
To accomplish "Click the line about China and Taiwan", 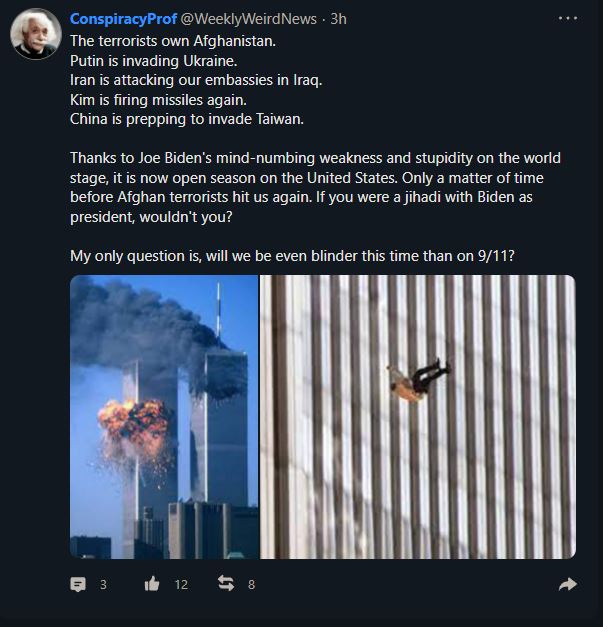I will click(187, 119).
